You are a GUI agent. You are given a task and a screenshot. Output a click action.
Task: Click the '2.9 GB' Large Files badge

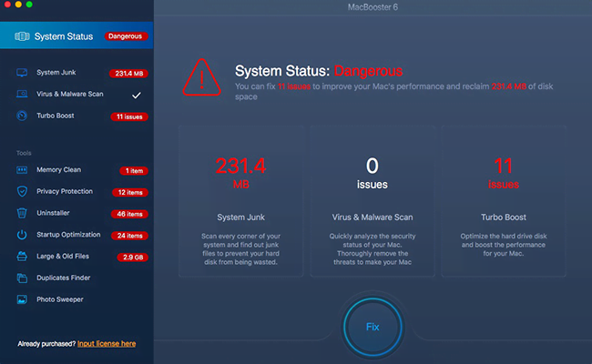coord(133,258)
